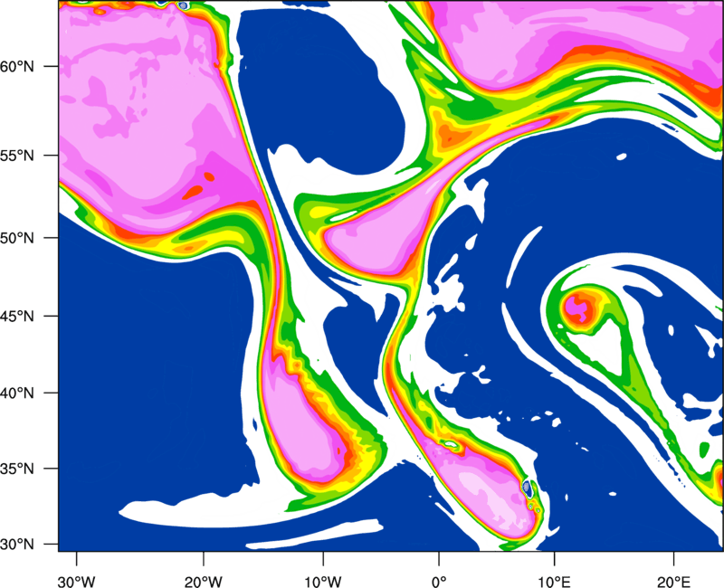
Task: Click the 20°E longitude label
Action: coord(673,582)
